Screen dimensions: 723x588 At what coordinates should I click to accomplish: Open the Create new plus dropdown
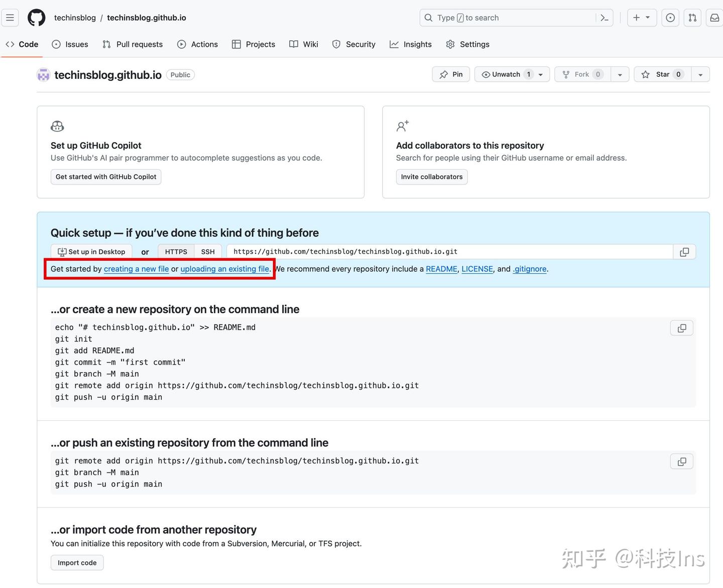pos(642,18)
